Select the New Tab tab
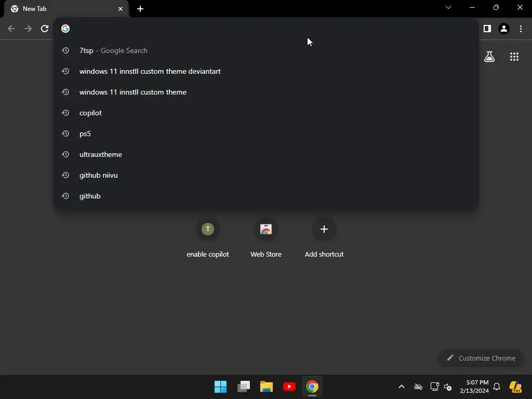Screen dimensions: 532x399 tap(66, 9)
